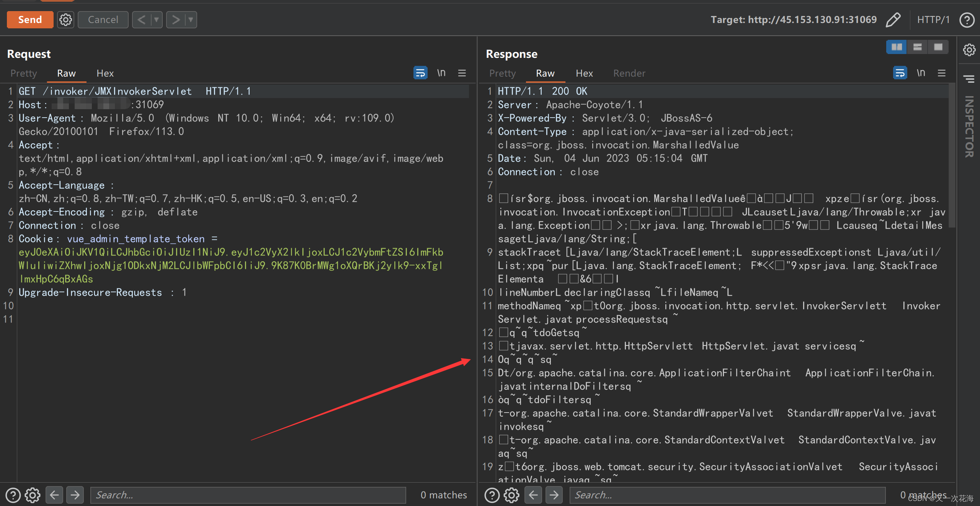
Task: Open Request search settings gear
Action: coord(33,495)
